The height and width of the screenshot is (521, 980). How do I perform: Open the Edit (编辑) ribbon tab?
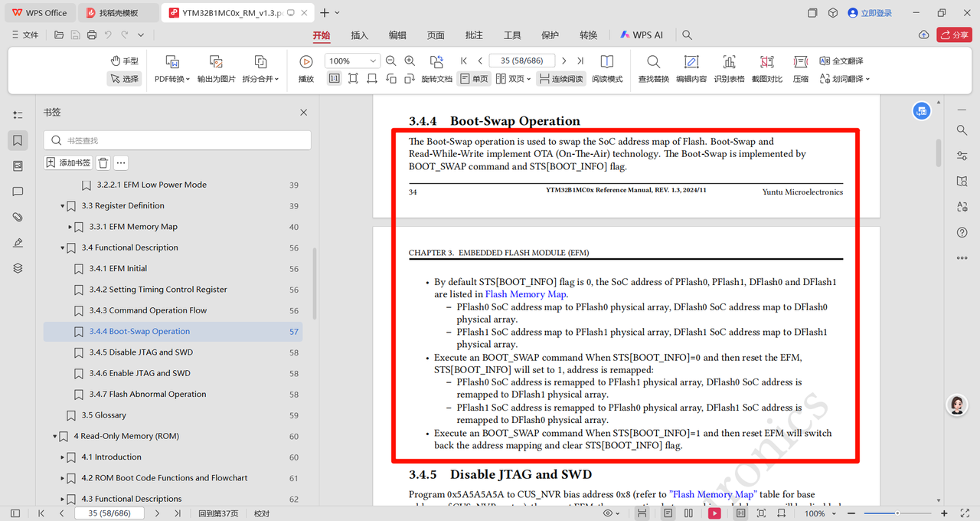397,35
